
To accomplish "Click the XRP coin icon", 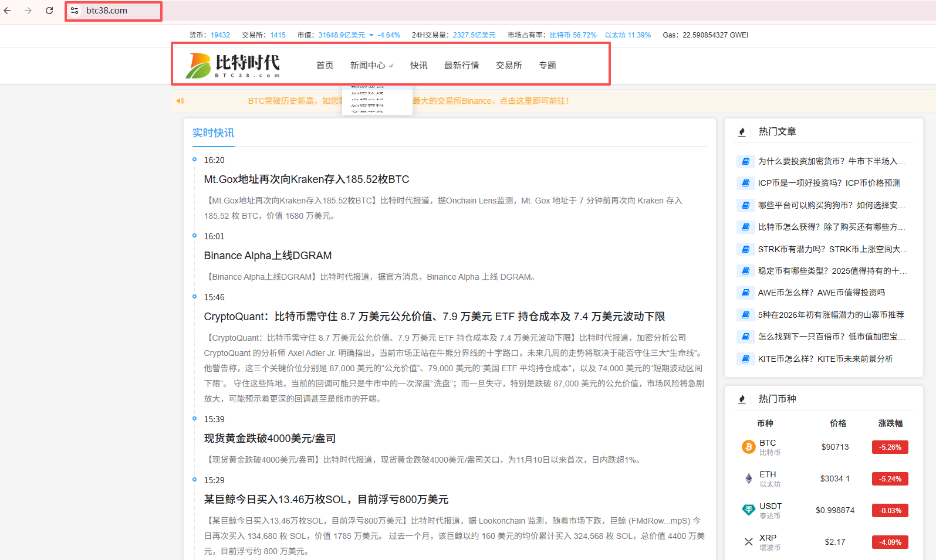I will [x=748, y=542].
